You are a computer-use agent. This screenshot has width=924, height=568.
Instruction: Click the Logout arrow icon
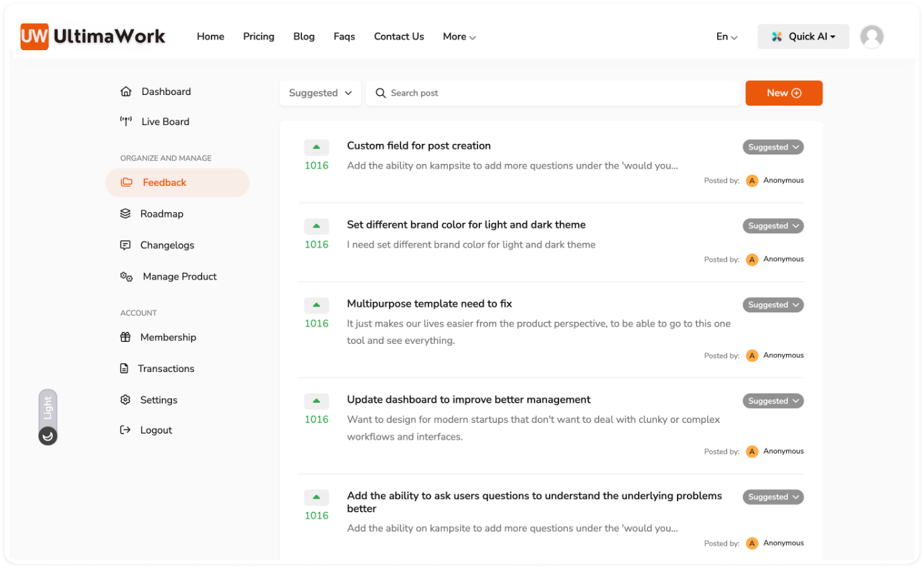pos(125,430)
